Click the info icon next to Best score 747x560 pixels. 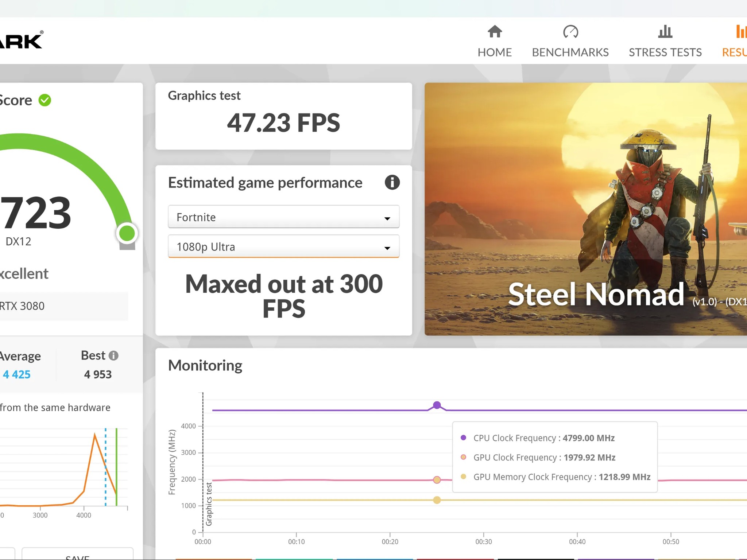coord(114,355)
